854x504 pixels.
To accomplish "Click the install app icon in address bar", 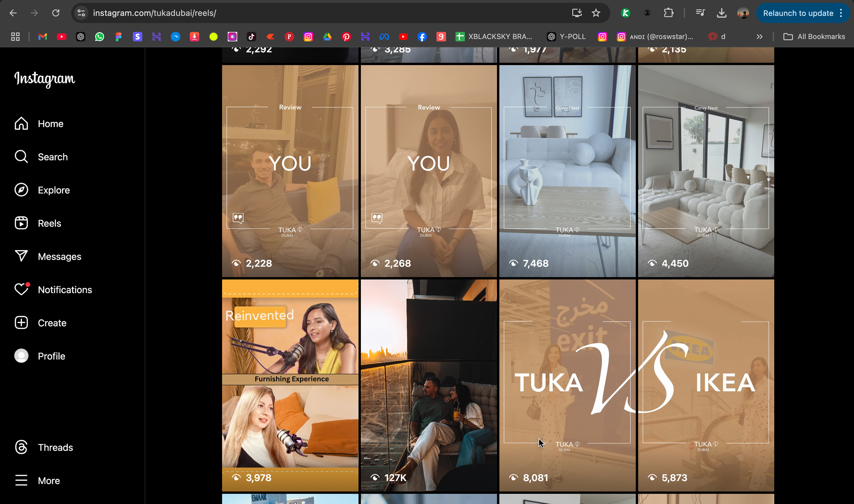I will pos(577,13).
